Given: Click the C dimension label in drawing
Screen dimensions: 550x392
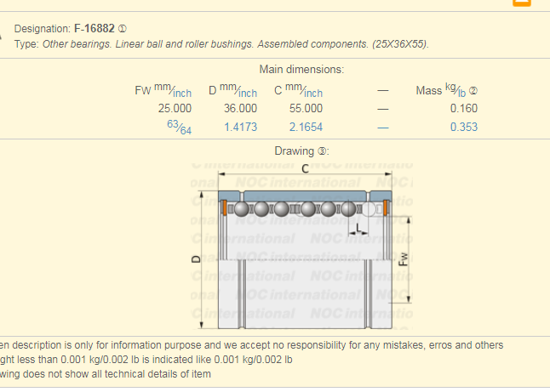Looking at the screenshot, I should pos(305,169).
